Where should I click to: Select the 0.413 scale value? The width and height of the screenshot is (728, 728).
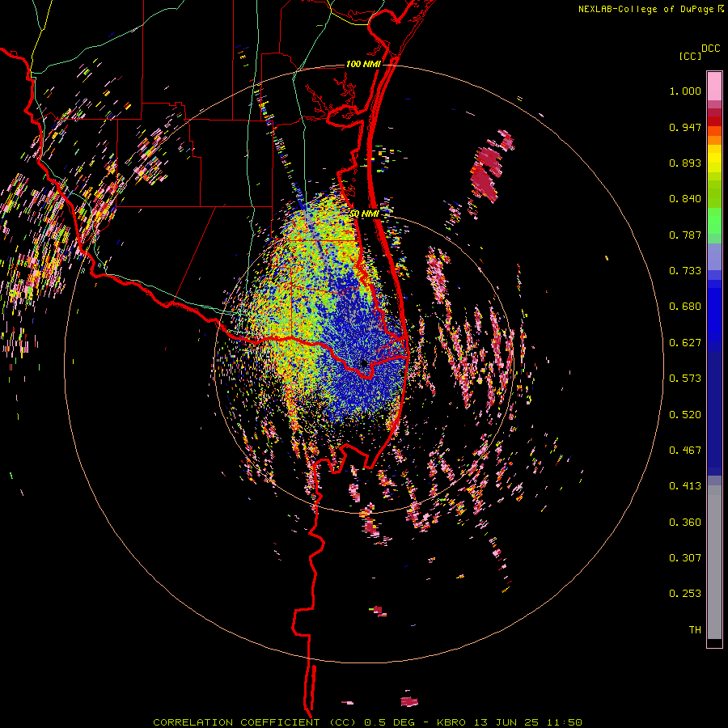pos(685,486)
